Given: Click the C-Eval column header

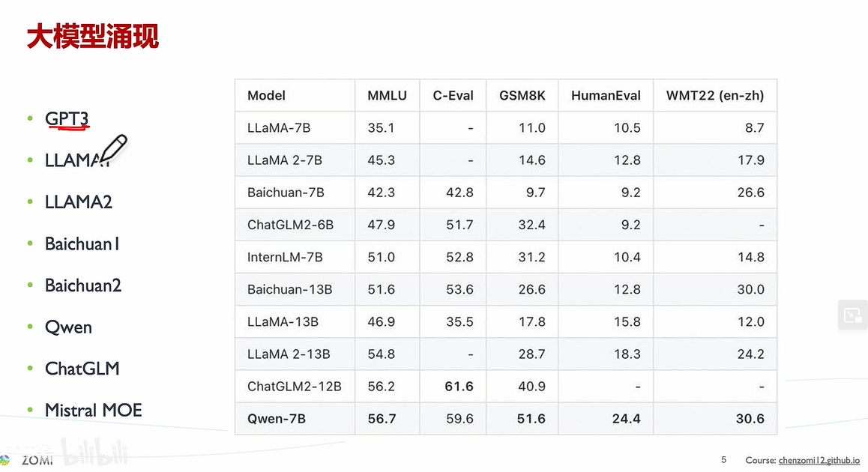Looking at the screenshot, I should (x=453, y=95).
